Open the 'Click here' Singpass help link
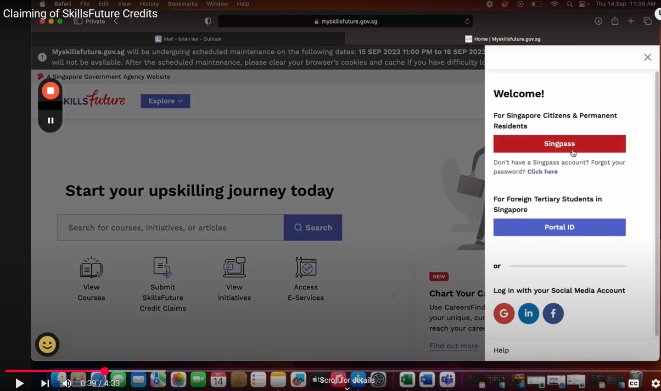The height and width of the screenshot is (391, 661). (x=543, y=171)
